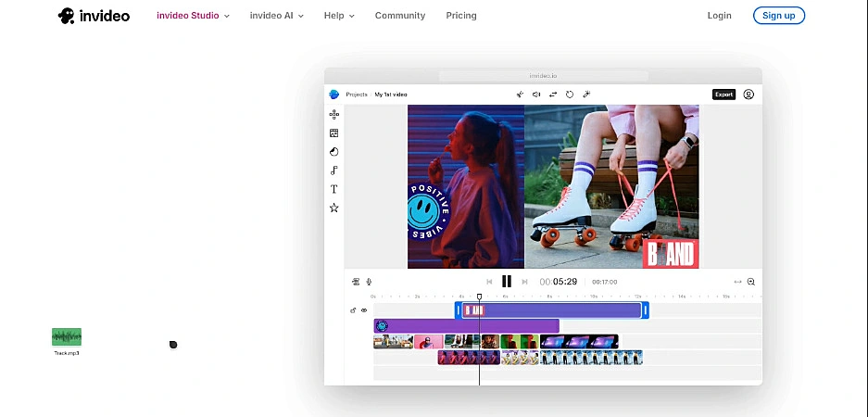Image resolution: width=868 pixels, height=417 pixels.
Task: Click the rotate icon in editor toolbar
Action: 570,95
